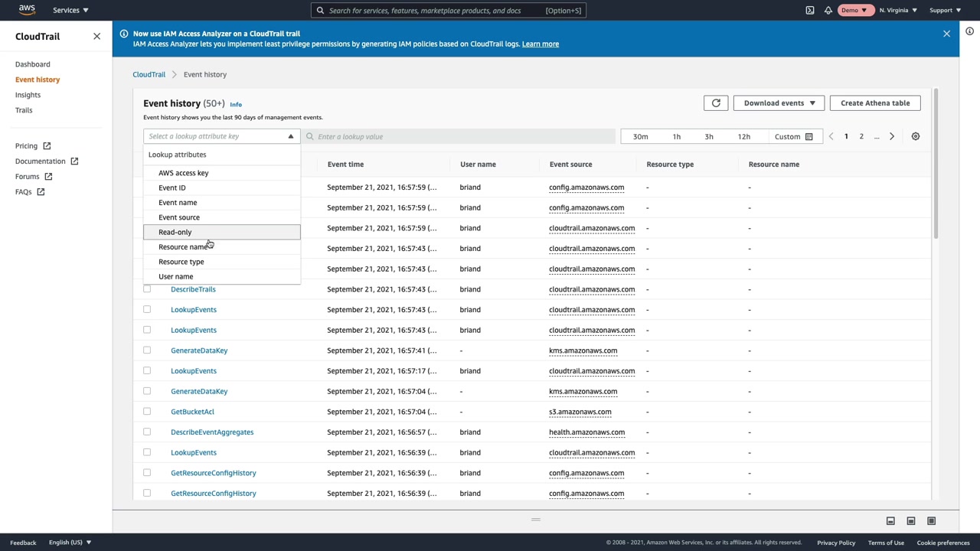Check the GetBucketAcl event row checkbox
The height and width of the screenshot is (551, 980).
(147, 412)
